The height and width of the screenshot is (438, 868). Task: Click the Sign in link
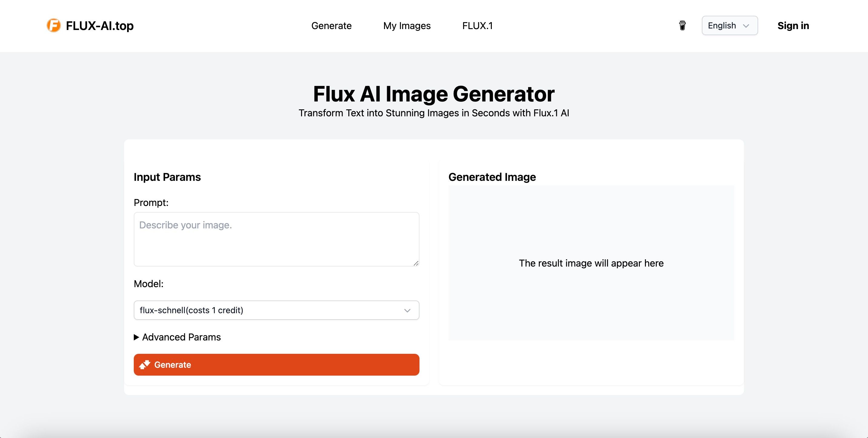793,26
